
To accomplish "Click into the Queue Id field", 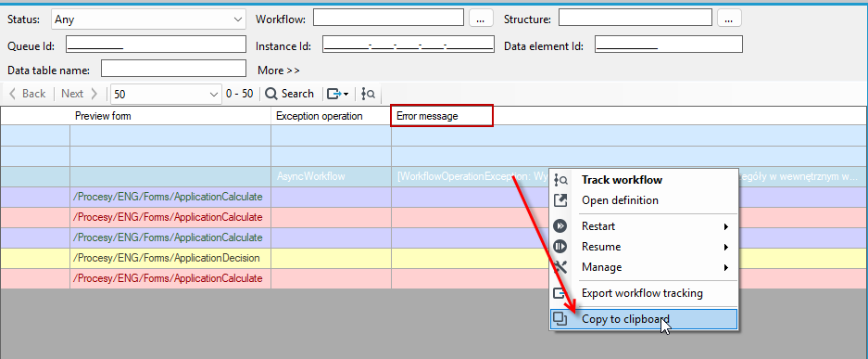I will click(x=156, y=45).
